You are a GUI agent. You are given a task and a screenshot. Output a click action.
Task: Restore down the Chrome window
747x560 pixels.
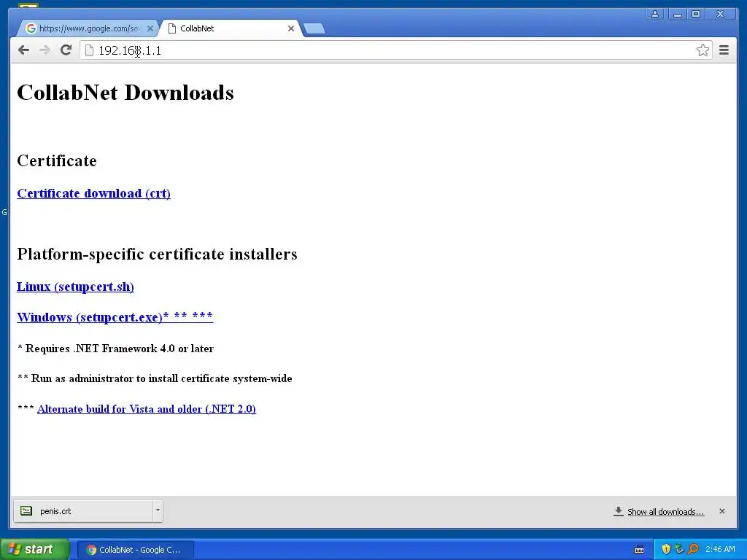696,14
